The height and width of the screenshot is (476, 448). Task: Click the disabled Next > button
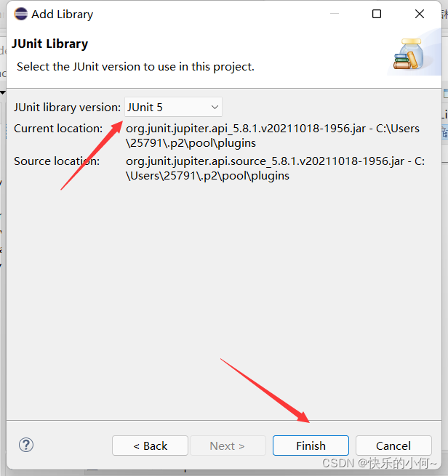click(228, 445)
